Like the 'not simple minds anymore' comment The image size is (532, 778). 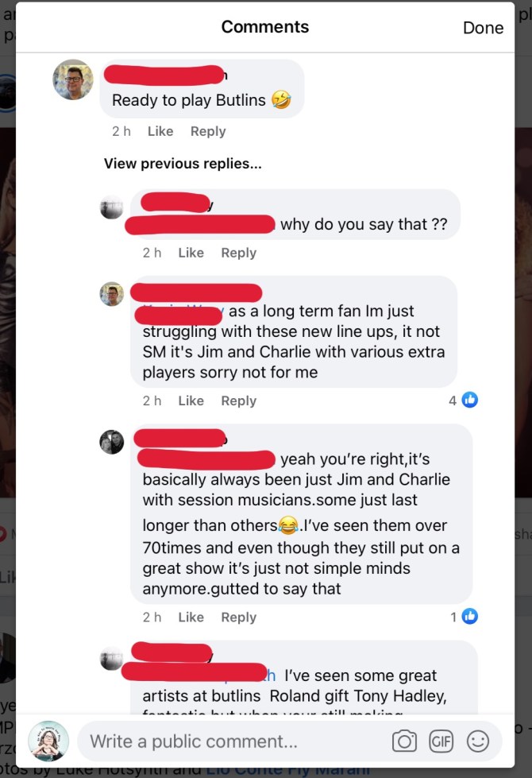coord(191,617)
